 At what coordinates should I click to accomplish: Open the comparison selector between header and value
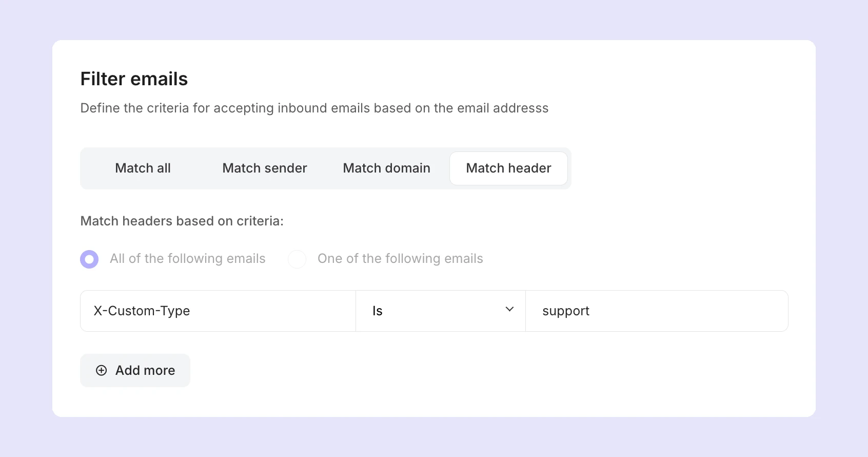[x=440, y=311]
